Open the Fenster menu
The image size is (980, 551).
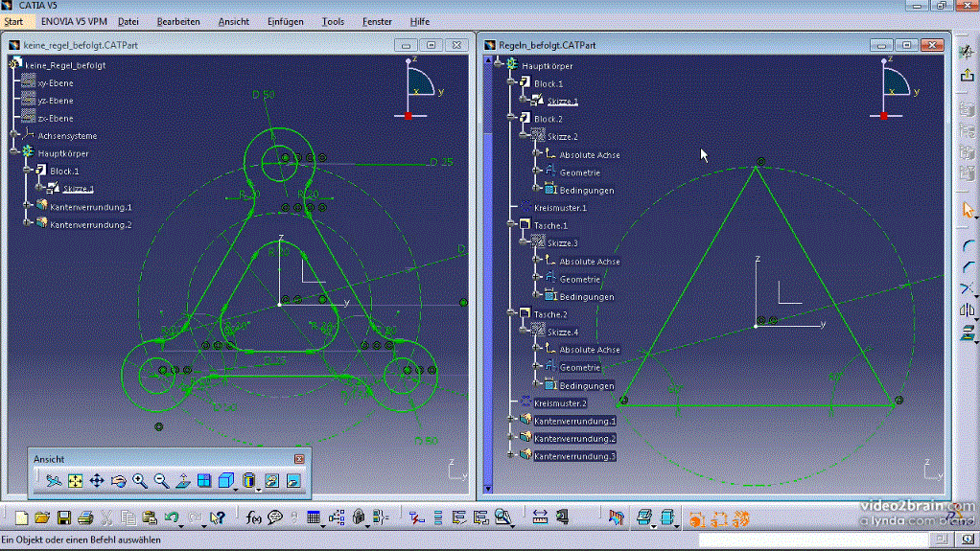coord(377,21)
